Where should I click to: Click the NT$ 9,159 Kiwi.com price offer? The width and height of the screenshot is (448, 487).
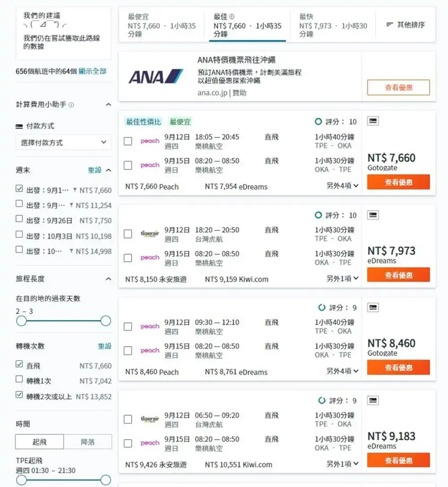(x=237, y=280)
